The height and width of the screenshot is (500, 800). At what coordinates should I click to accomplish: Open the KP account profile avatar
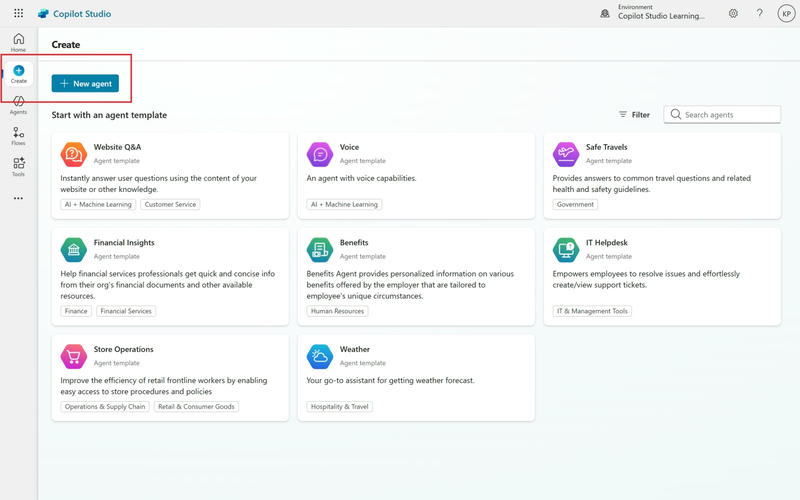785,14
